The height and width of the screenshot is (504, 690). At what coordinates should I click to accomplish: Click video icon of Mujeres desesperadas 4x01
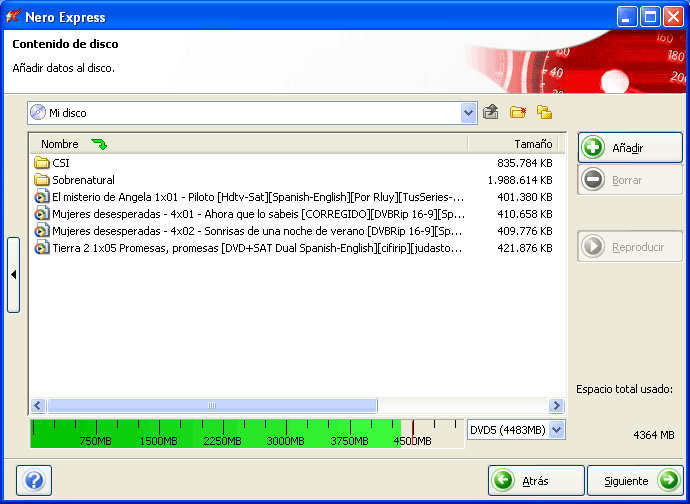[x=42, y=214]
